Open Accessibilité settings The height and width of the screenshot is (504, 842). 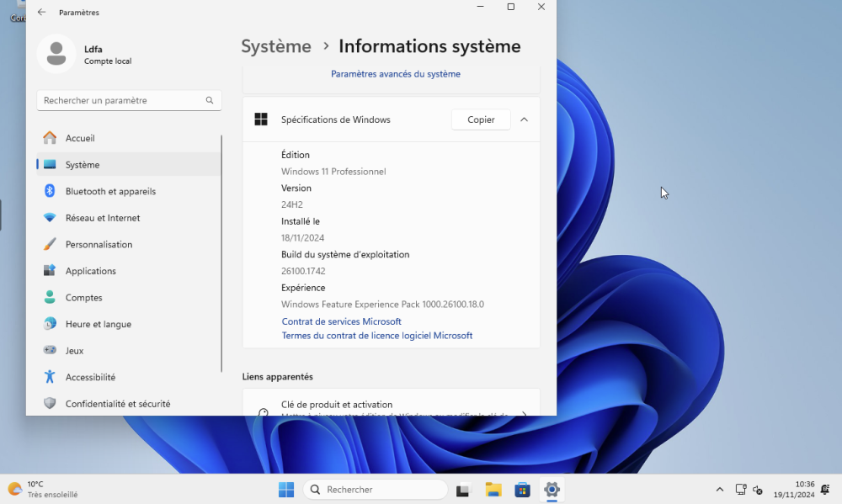pos(90,378)
